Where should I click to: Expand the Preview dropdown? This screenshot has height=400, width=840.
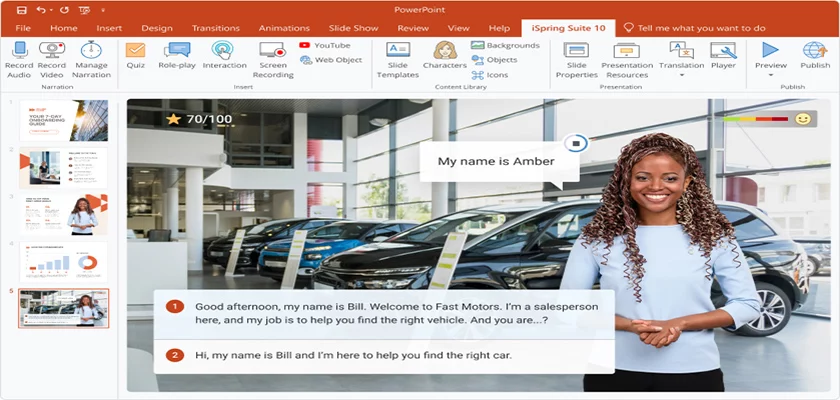(770, 75)
